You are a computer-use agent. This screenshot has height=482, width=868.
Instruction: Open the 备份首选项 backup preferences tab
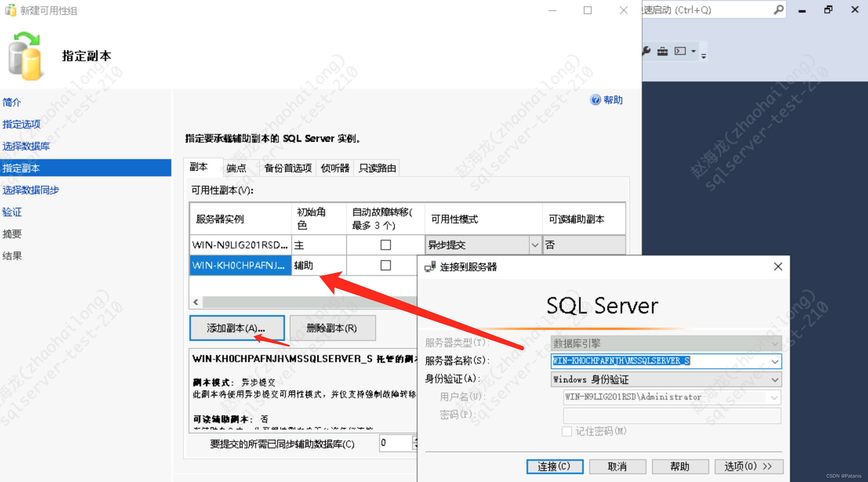[288, 168]
